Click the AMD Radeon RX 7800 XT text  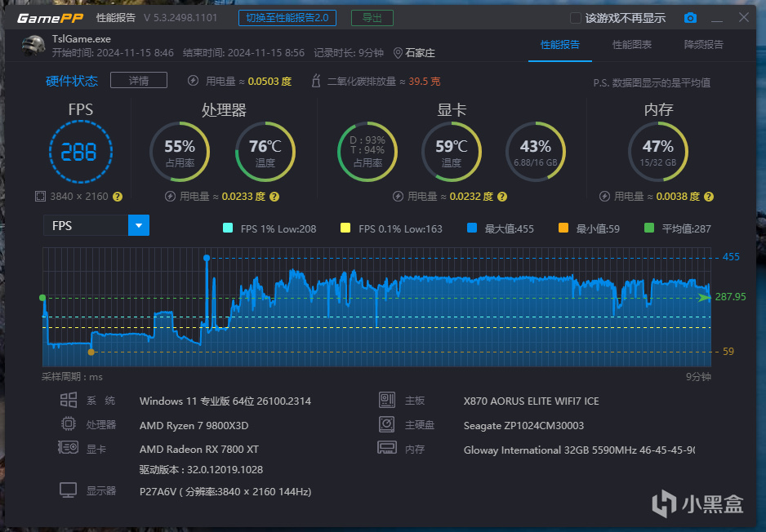click(x=198, y=449)
